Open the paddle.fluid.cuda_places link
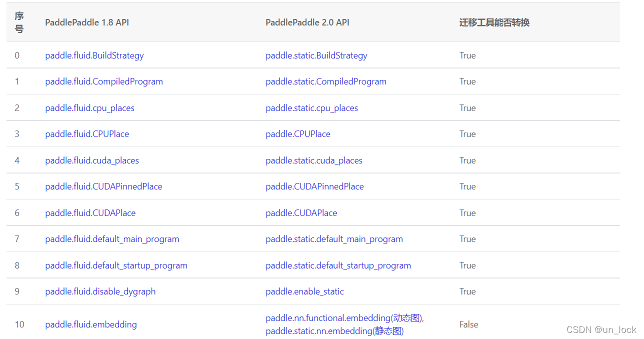The width and height of the screenshot is (644, 339). pos(92,160)
